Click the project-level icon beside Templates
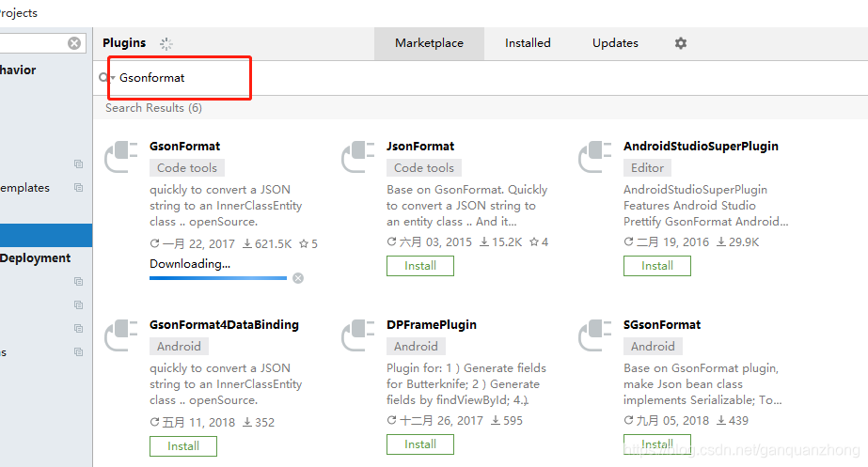This screenshot has height=467, width=868. pos(79,188)
